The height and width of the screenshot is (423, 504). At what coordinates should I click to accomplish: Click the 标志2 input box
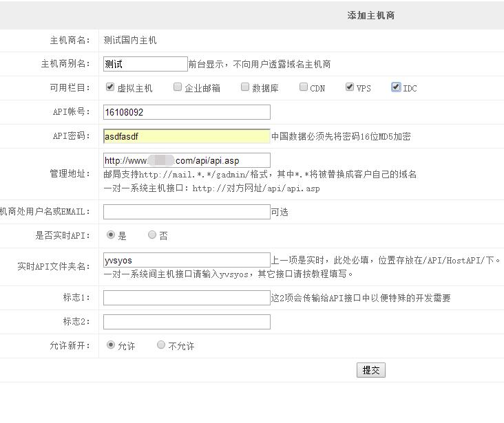tap(187, 322)
